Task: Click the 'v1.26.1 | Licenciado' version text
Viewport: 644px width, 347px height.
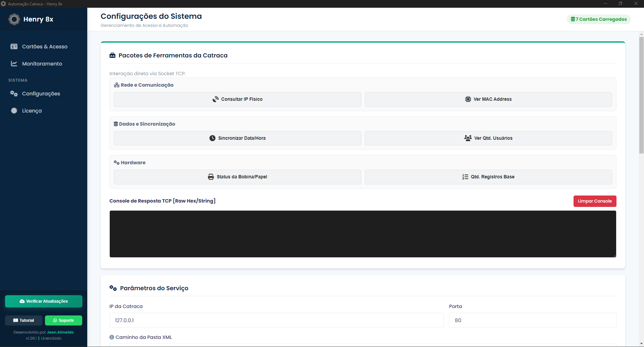Action: [44, 338]
